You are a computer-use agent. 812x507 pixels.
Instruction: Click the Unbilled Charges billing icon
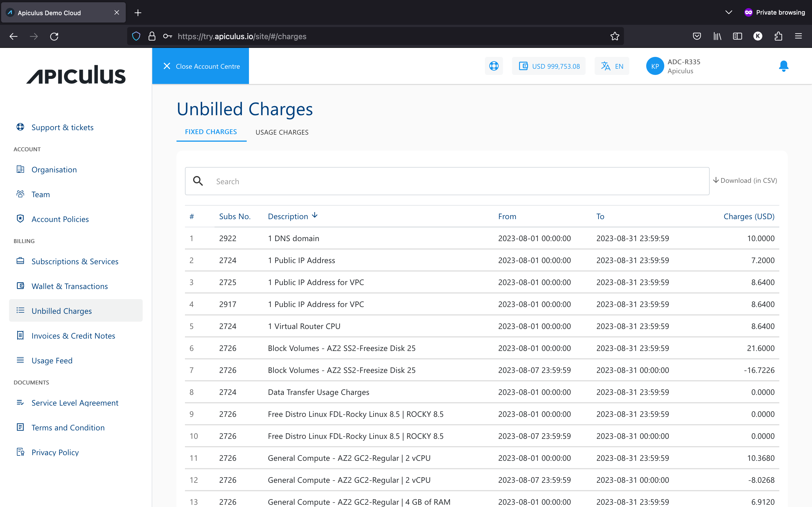click(20, 310)
